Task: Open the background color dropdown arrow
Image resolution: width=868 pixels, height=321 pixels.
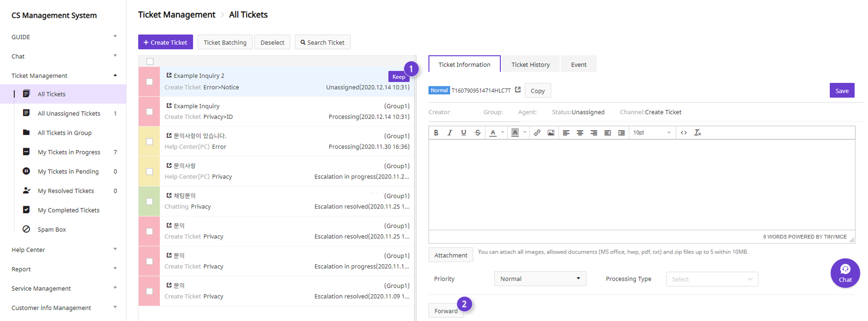Action: pos(525,132)
